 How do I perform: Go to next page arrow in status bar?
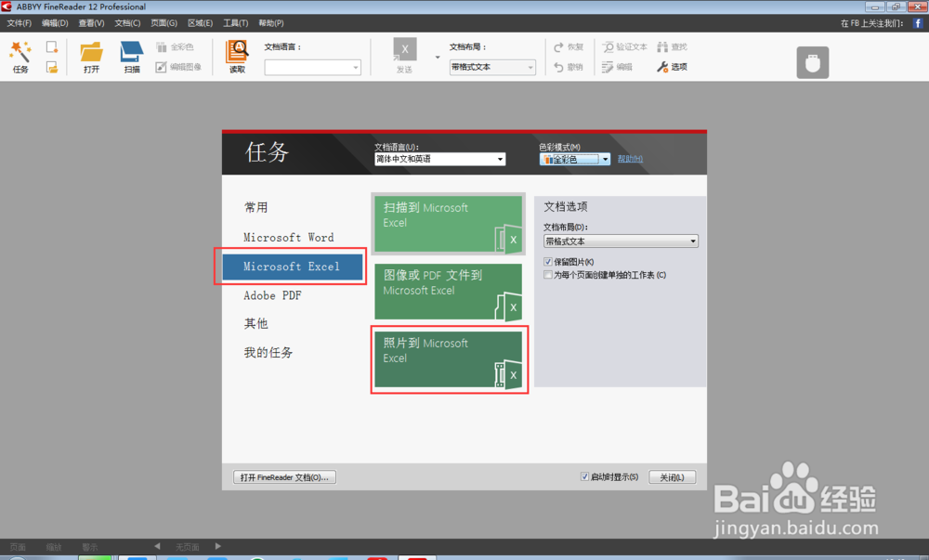pyautogui.click(x=218, y=546)
